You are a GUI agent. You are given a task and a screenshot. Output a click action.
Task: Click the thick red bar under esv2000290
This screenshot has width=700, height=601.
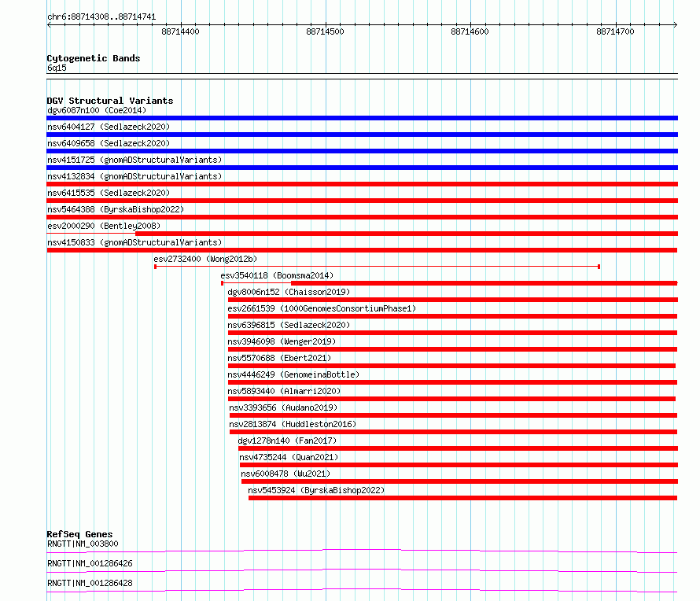coord(407,234)
